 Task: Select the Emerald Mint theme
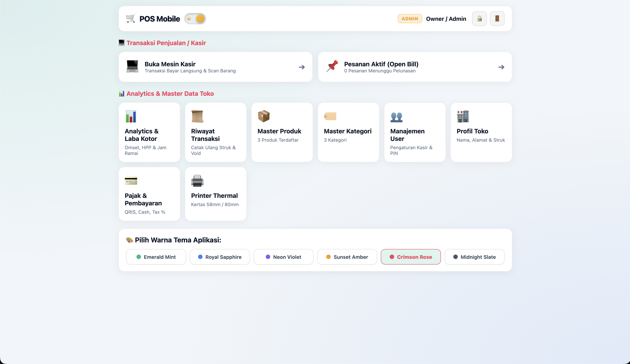[x=156, y=257]
